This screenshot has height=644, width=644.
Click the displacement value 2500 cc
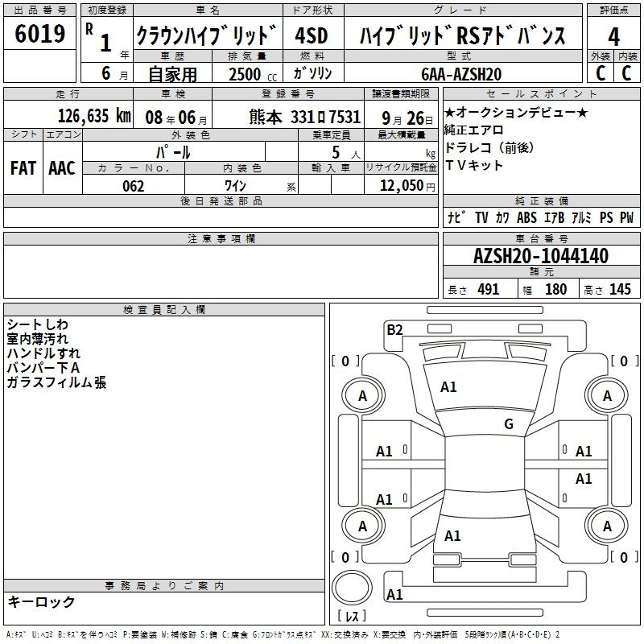(x=253, y=74)
